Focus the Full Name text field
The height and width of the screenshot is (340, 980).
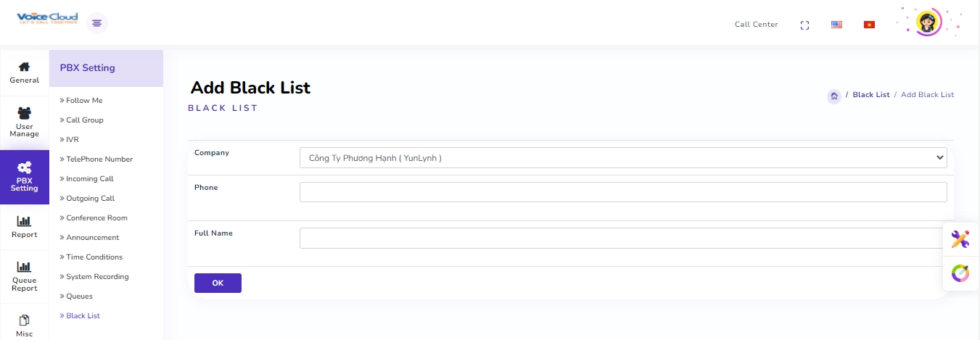[x=623, y=239]
